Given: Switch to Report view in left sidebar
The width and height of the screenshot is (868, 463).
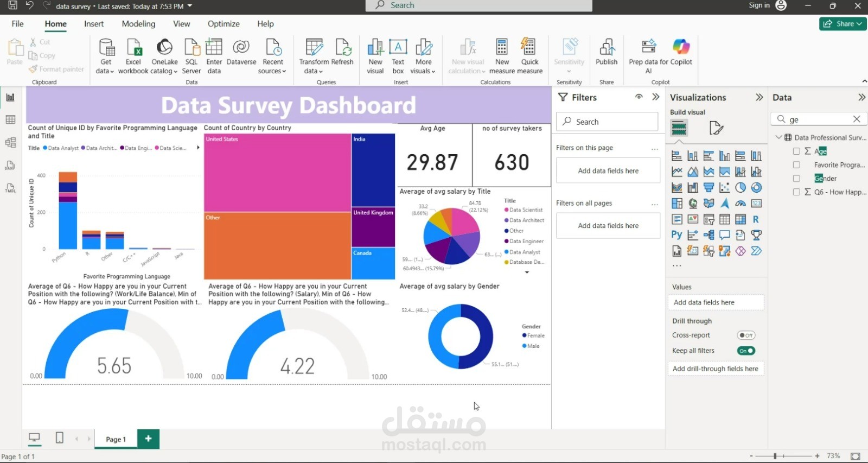Looking at the screenshot, I should (10, 97).
